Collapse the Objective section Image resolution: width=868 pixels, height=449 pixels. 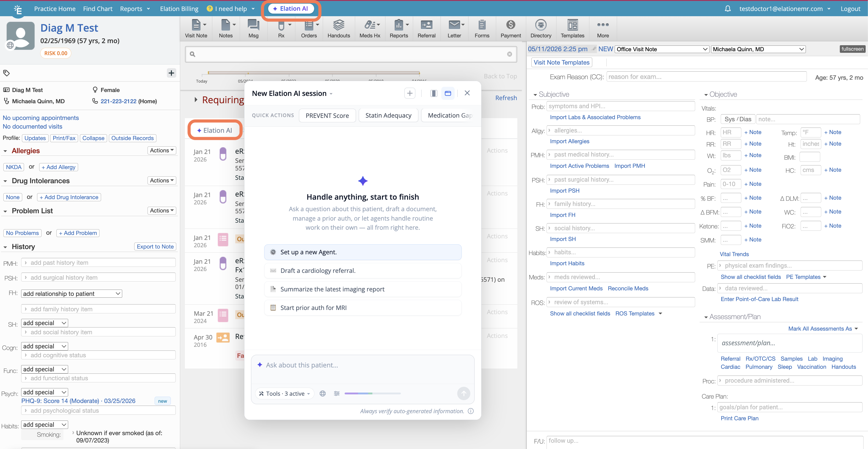coord(706,95)
